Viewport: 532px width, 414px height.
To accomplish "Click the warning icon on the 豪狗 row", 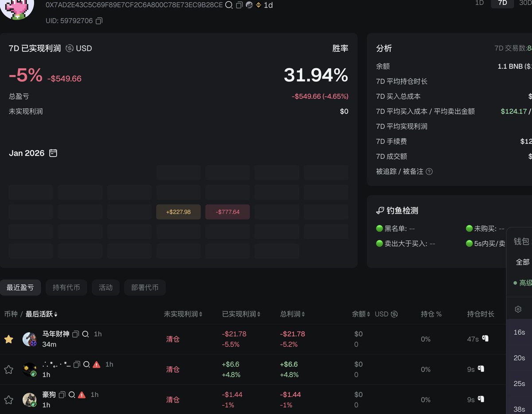I will tap(82, 394).
